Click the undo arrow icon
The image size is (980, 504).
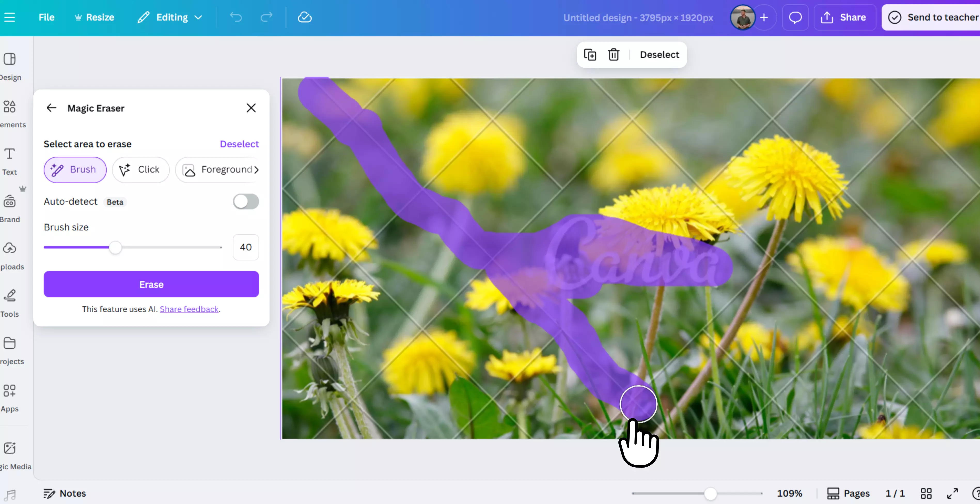tap(236, 17)
